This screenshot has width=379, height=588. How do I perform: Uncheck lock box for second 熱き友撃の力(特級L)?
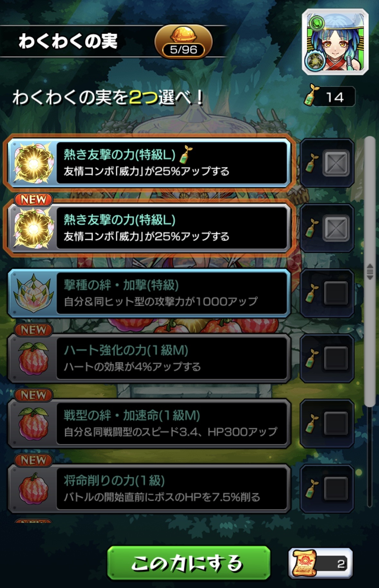click(x=336, y=228)
